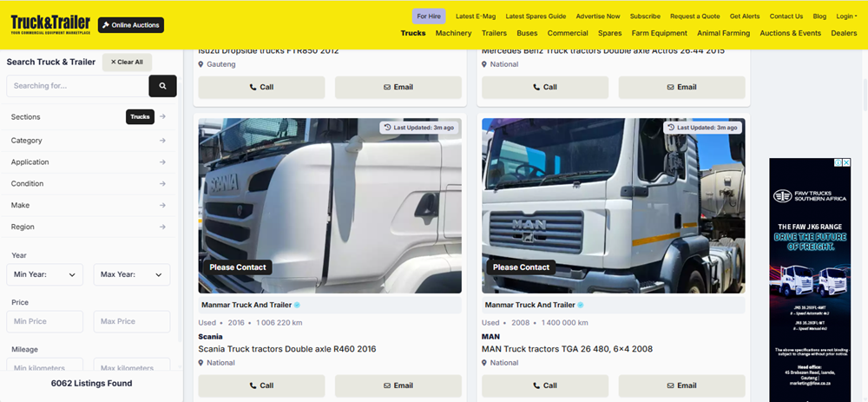This screenshot has width=868, height=402.
Task: Open the Max Year dropdown
Action: [x=132, y=274]
